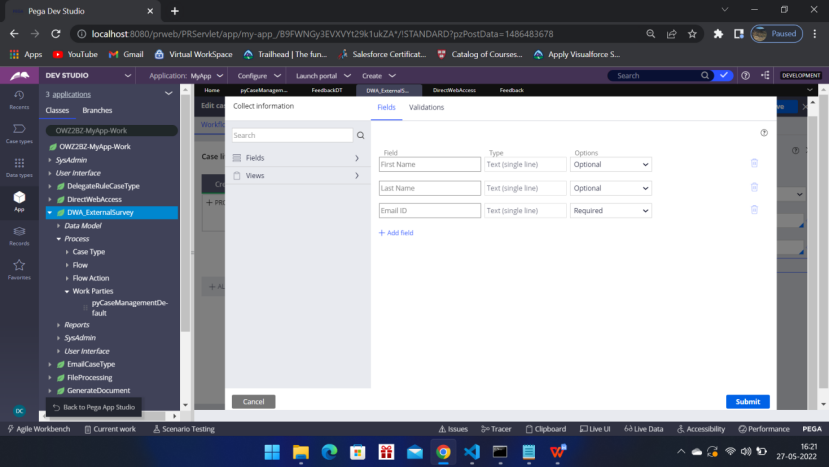Click the Windows Start button
The image size is (830, 467).
272,452
